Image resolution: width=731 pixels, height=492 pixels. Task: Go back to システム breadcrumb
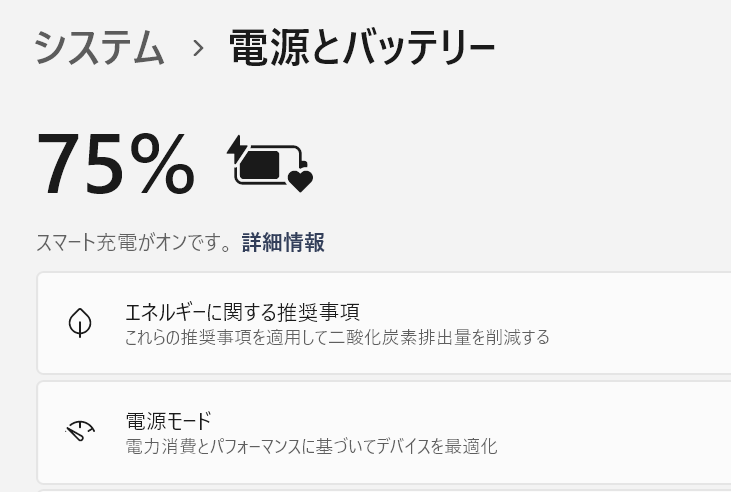click(x=99, y=48)
